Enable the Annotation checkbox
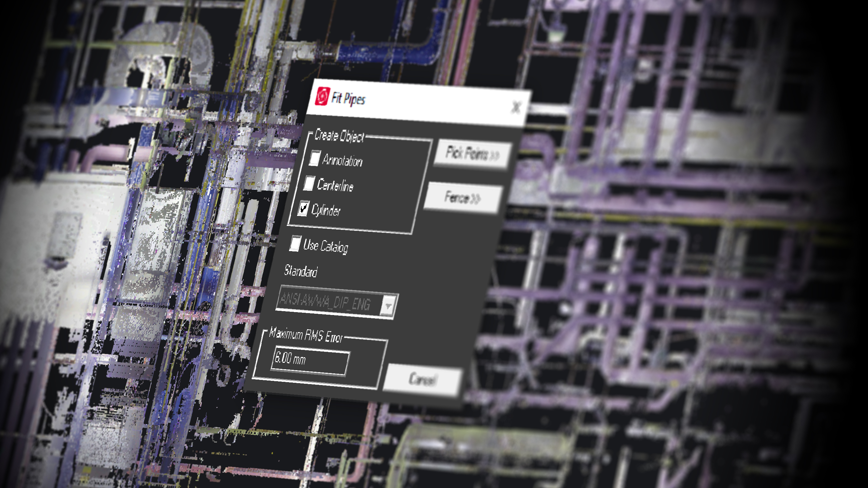This screenshot has width=868, height=488. click(x=315, y=158)
